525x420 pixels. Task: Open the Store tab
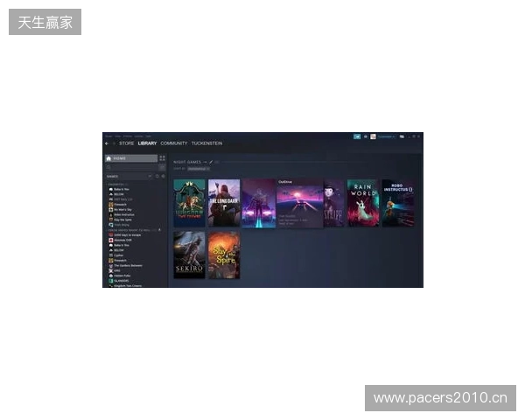[127, 143]
